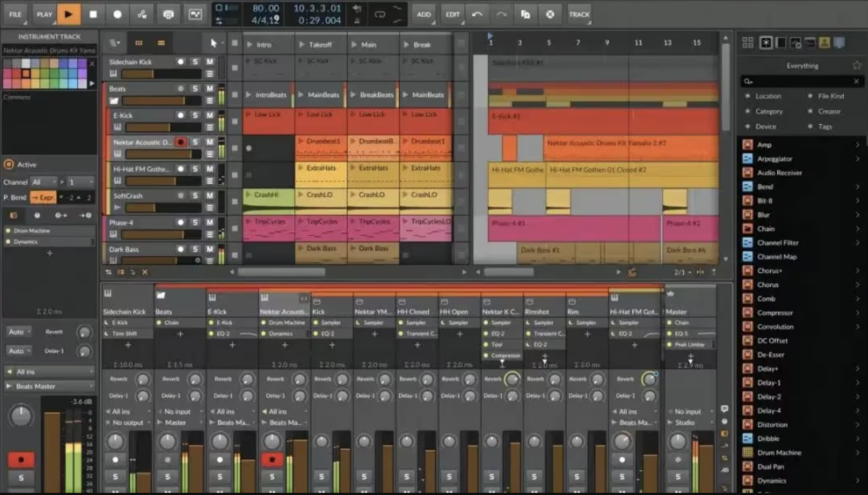The image size is (868, 495).
Task: Mute the Beats track
Action: click(210, 88)
